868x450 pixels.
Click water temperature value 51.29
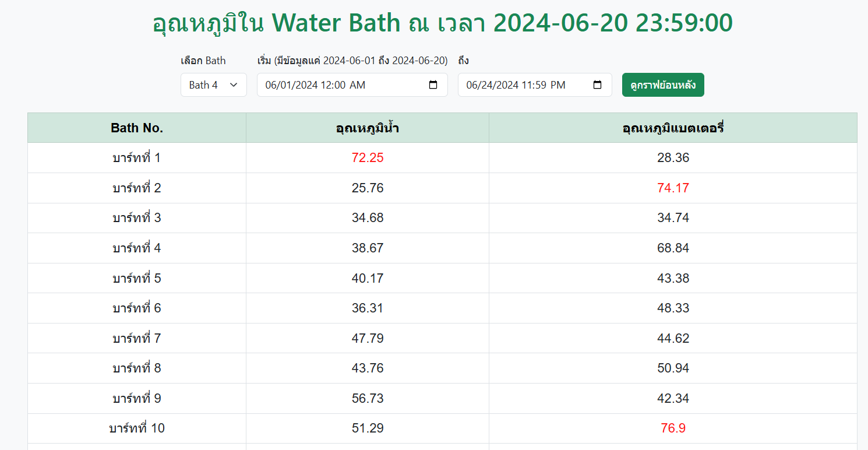click(368, 428)
